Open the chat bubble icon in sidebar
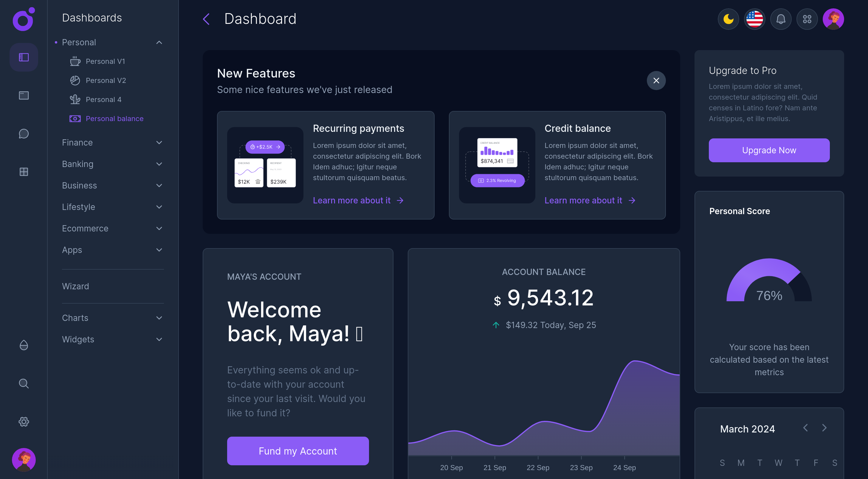The image size is (868, 479). [x=24, y=134]
